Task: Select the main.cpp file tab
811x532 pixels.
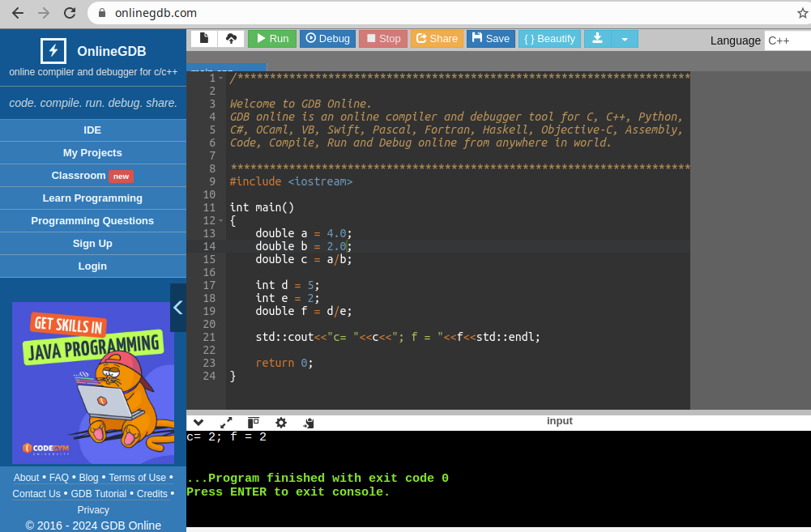Action: point(227,68)
